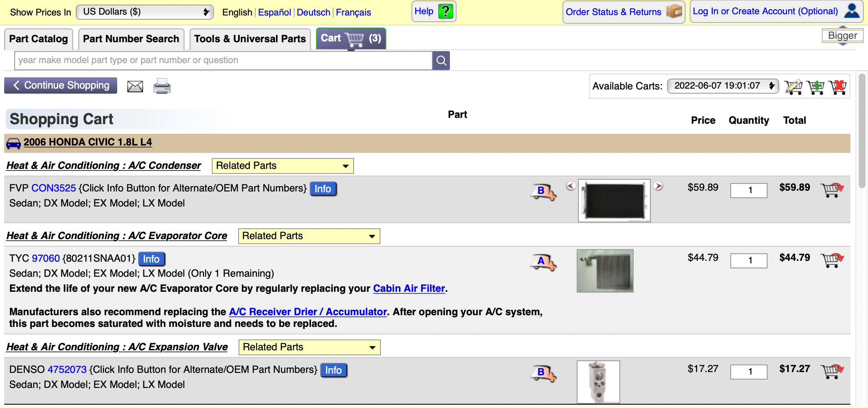Open 2006 HONDA CIVIC 1.8L L4 link
The width and height of the screenshot is (868, 408).
pos(88,142)
